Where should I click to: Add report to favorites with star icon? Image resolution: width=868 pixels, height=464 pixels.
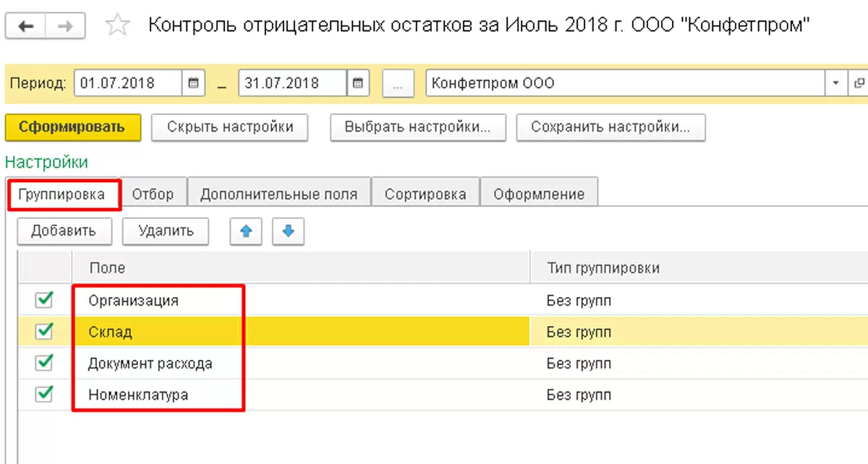117,27
